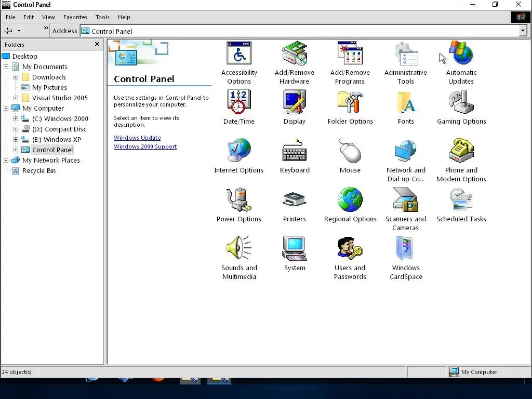Open the Fonts folder icon
This screenshot has width=532, height=399.
tap(406, 102)
